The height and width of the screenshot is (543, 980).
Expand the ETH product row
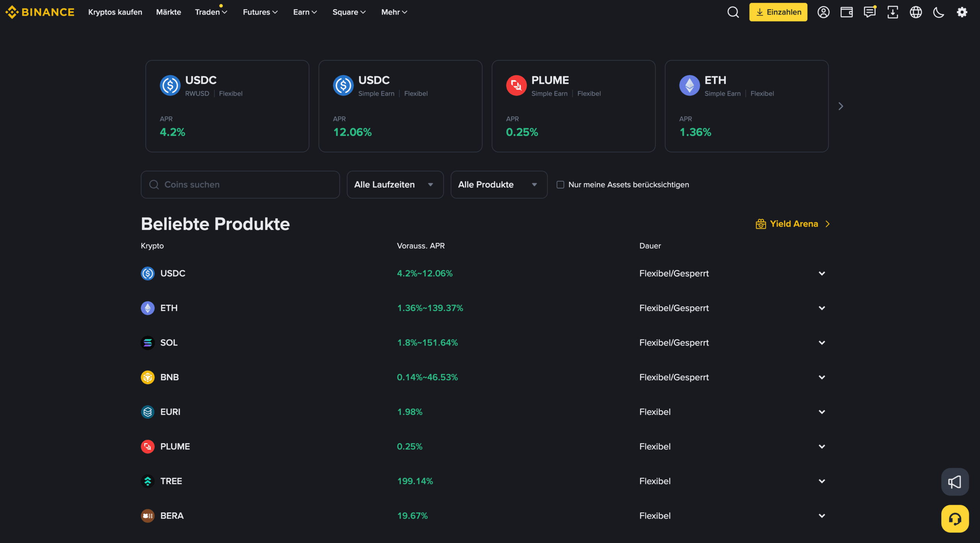coord(822,308)
